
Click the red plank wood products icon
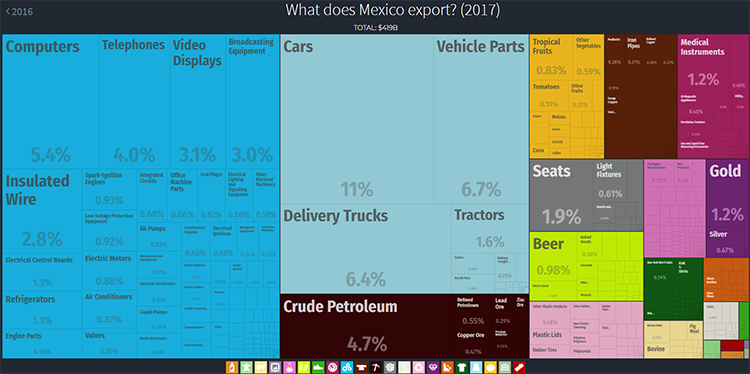pos(519,367)
